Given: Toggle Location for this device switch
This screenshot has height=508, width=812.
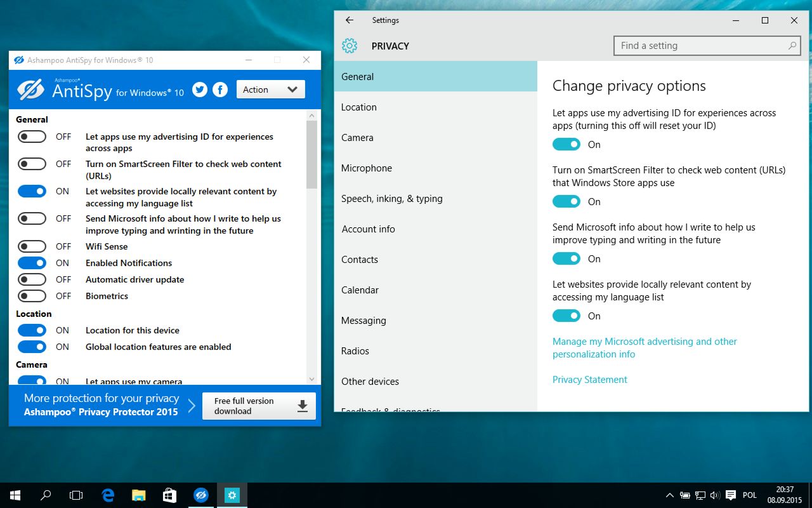Looking at the screenshot, I should click(32, 330).
